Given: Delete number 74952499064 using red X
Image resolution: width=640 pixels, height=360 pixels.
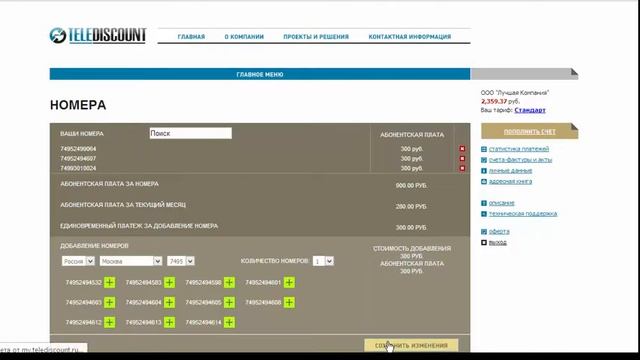Looking at the screenshot, I should click(x=462, y=149).
